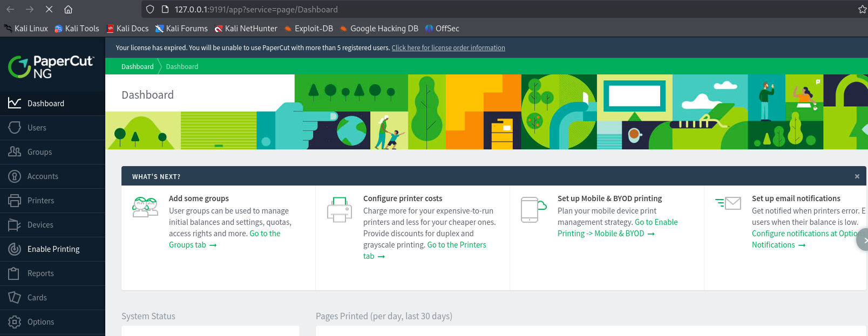Follow Configure notifications at Options link
868x336 pixels.
[804, 234]
